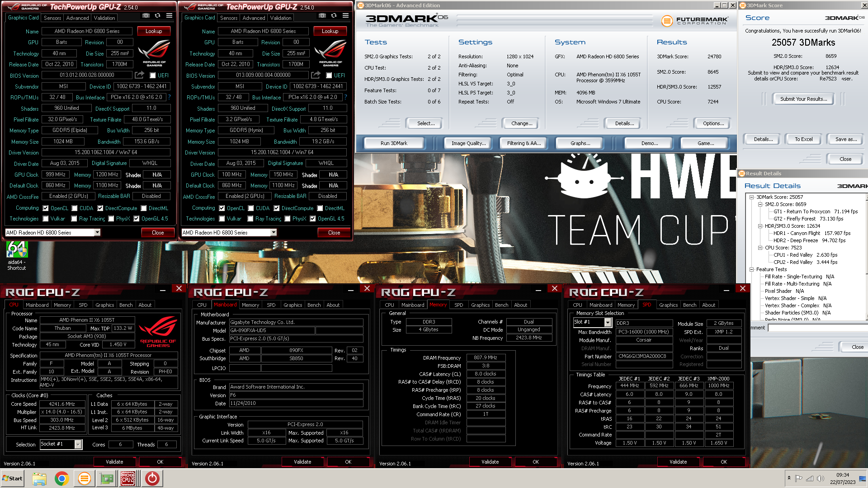Viewport: 868px width, 488px height.
Task: Toggle CUDA checkbox in Elpida GPU-Z window
Action: (75, 208)
